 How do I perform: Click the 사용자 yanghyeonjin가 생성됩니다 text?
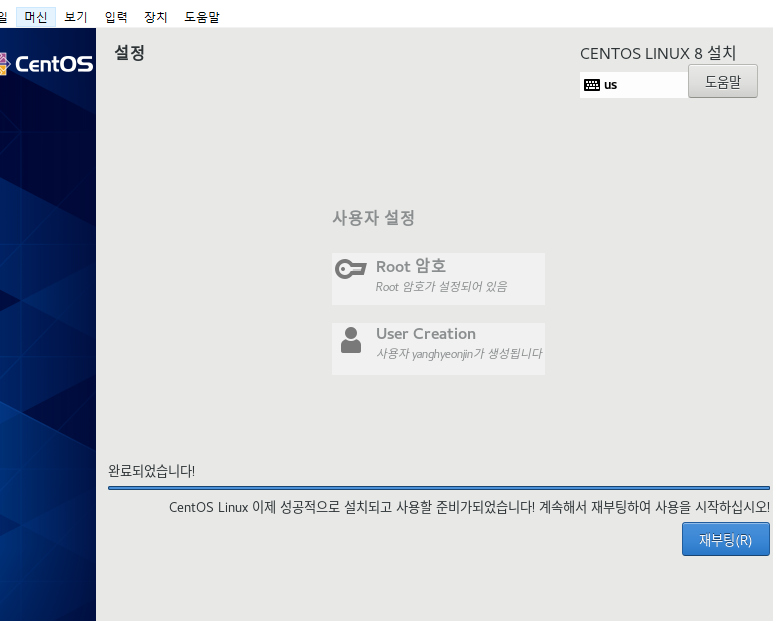[x=459, y=354]
